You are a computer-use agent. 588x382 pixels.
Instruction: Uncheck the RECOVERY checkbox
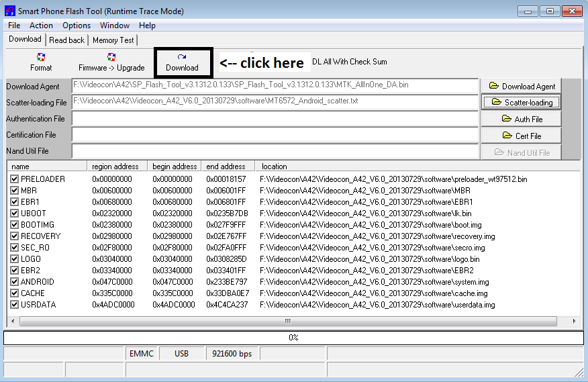[x=14, y=236]
